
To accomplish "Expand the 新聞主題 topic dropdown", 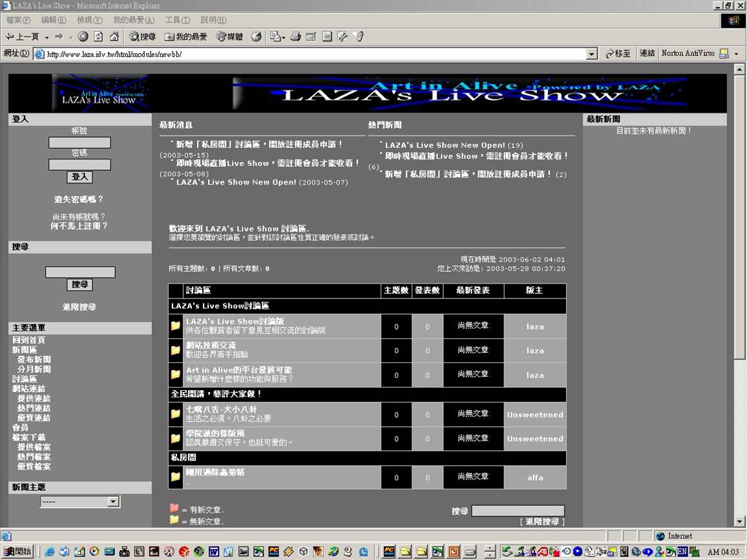I will coord(113,501).
